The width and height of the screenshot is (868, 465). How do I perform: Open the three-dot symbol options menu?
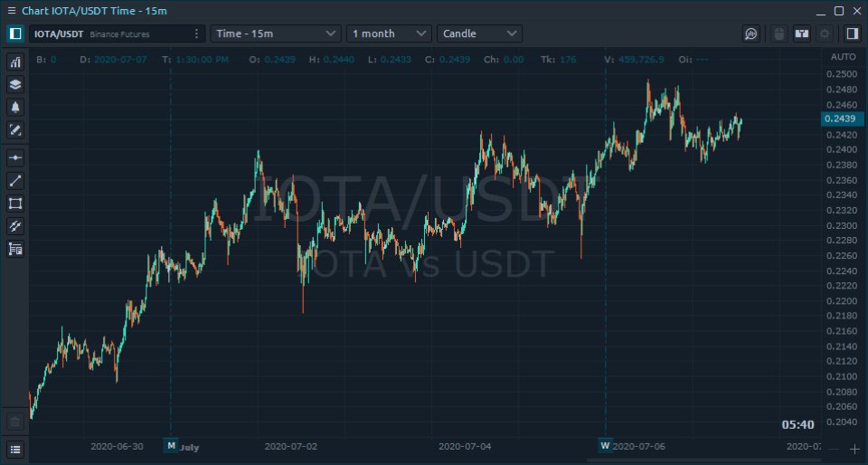click(196, 33)
